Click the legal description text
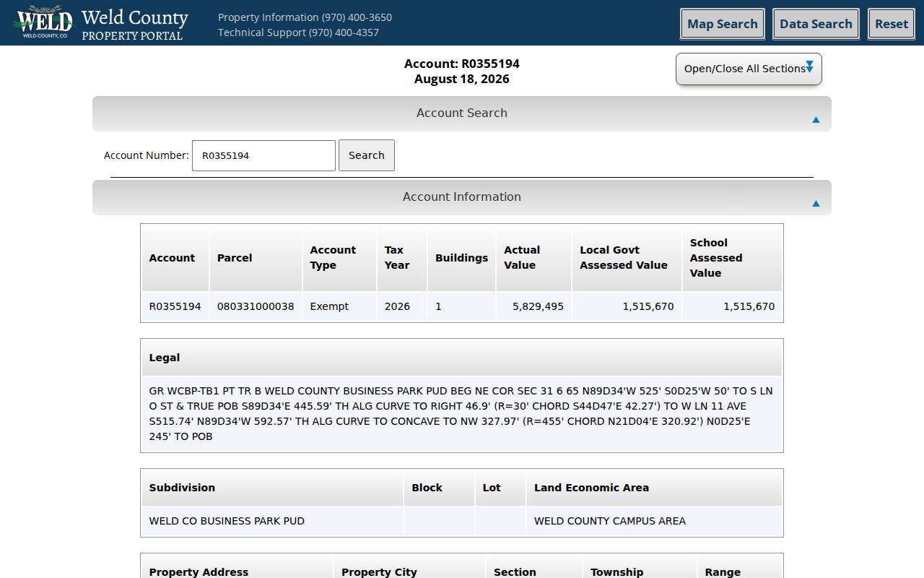 462,414
